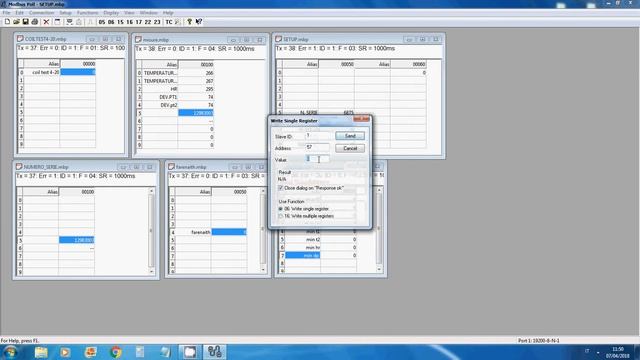Select 06 Write single register option
This screenshot has height=360, width=640.
coord(280,209)
